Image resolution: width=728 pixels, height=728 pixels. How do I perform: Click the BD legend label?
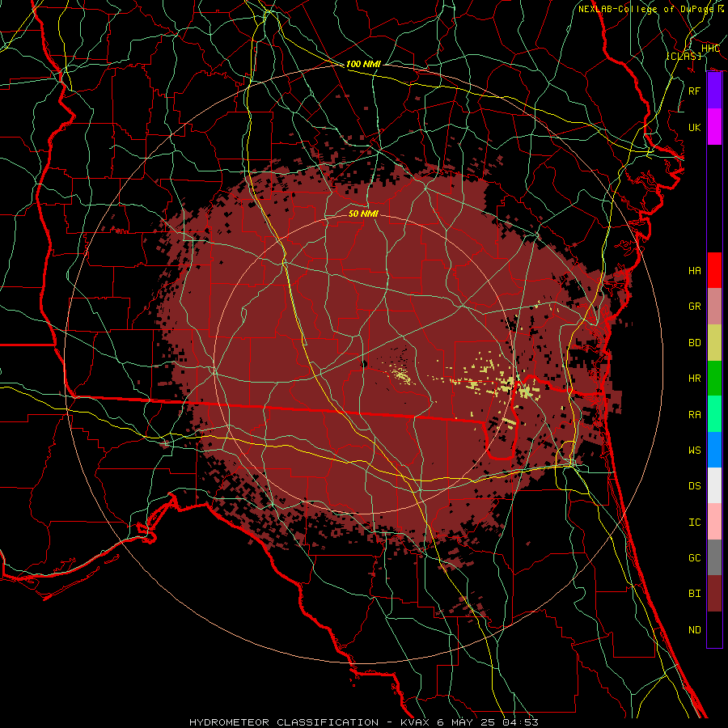tap(694, 343)
